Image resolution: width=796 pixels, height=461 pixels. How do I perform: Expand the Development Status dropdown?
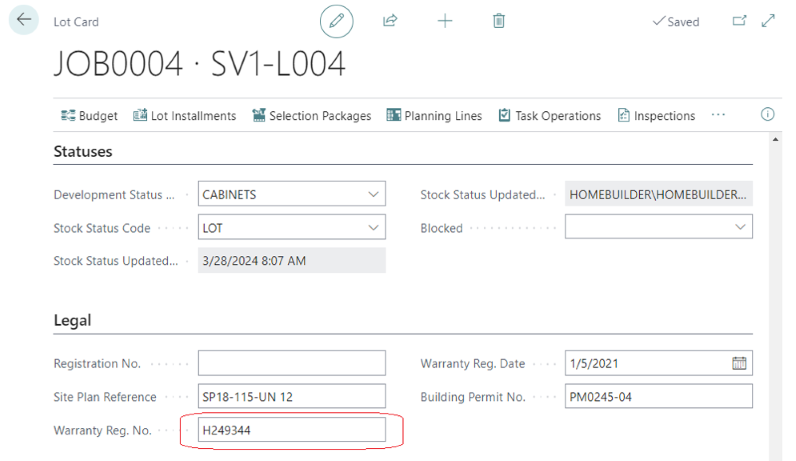[373, 195]
